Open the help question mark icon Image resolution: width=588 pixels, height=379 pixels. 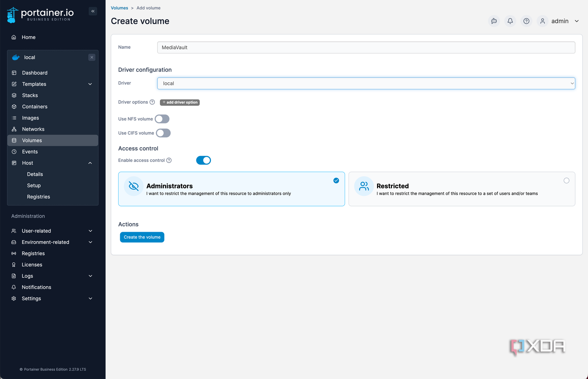[x=526, y=21]
